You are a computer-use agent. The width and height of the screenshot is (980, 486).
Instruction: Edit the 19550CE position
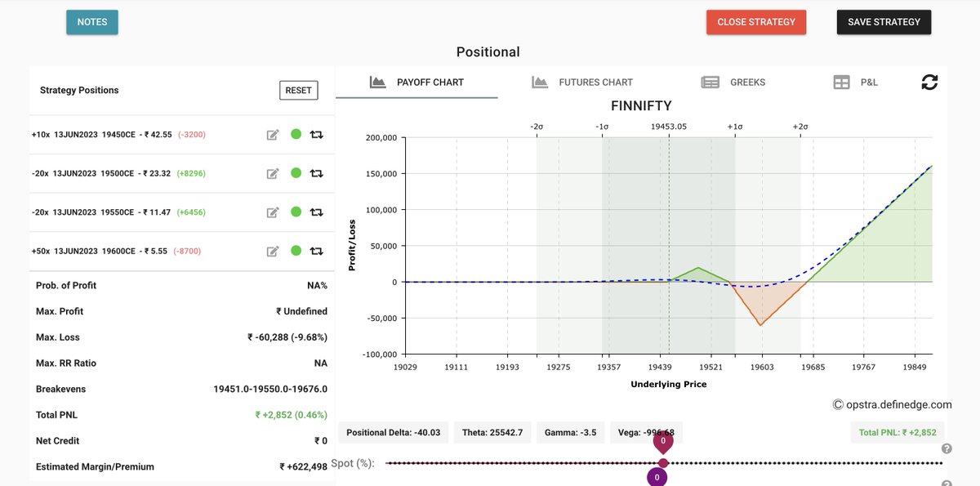click(273, 212)
